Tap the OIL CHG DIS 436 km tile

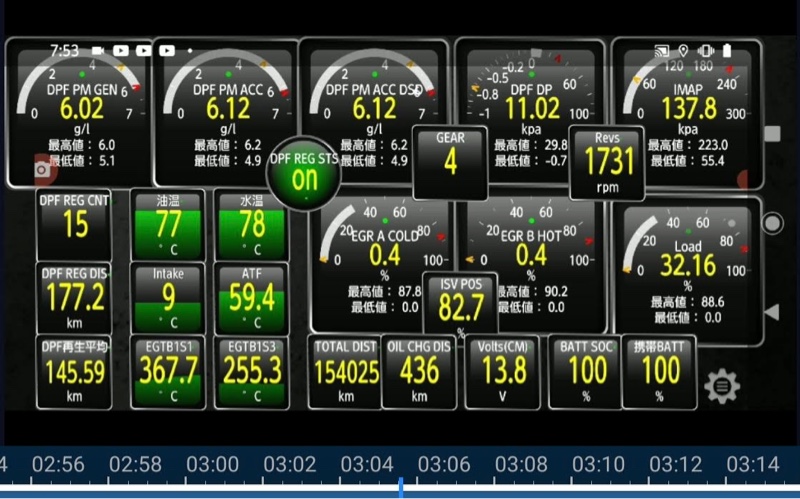pyautogui.click(x=419, y=372)
